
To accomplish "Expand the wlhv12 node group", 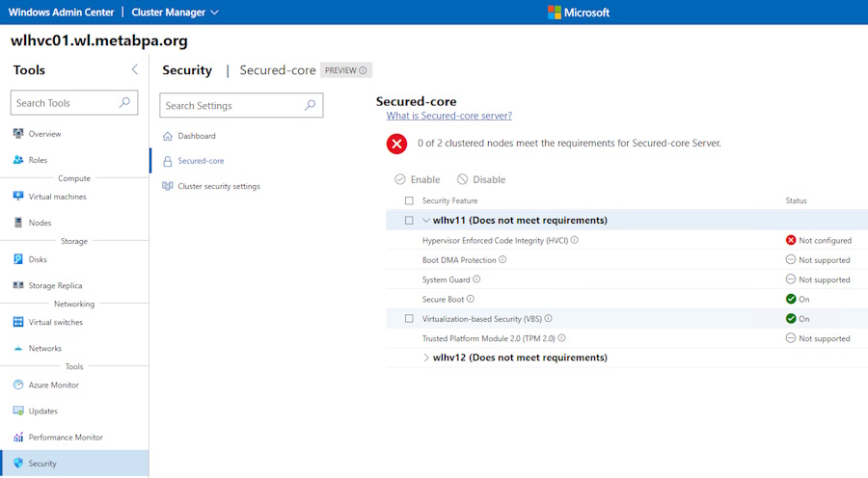I will click(425, 358).
